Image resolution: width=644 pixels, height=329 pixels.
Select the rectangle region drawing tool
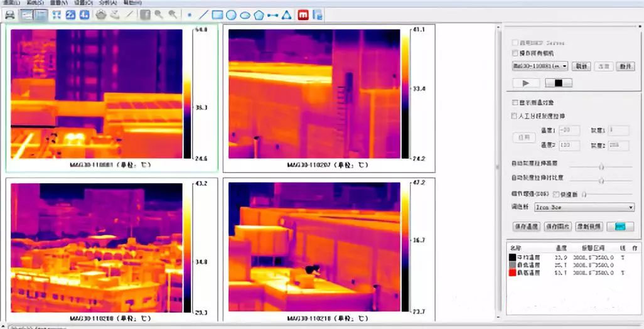(x=217, y=14)
